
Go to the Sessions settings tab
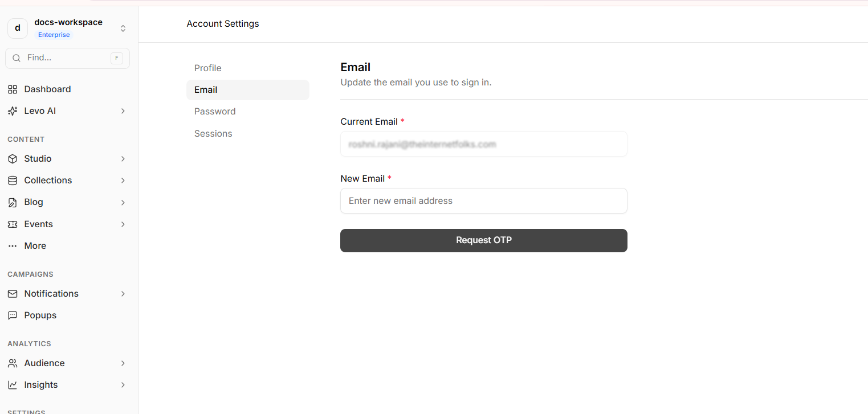coord(213,134)
